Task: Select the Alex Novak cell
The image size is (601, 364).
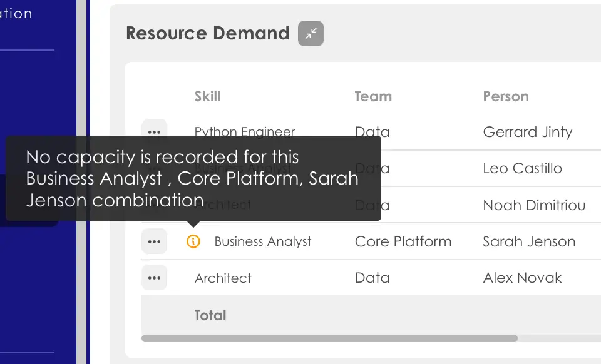Action: click(522, 278)
